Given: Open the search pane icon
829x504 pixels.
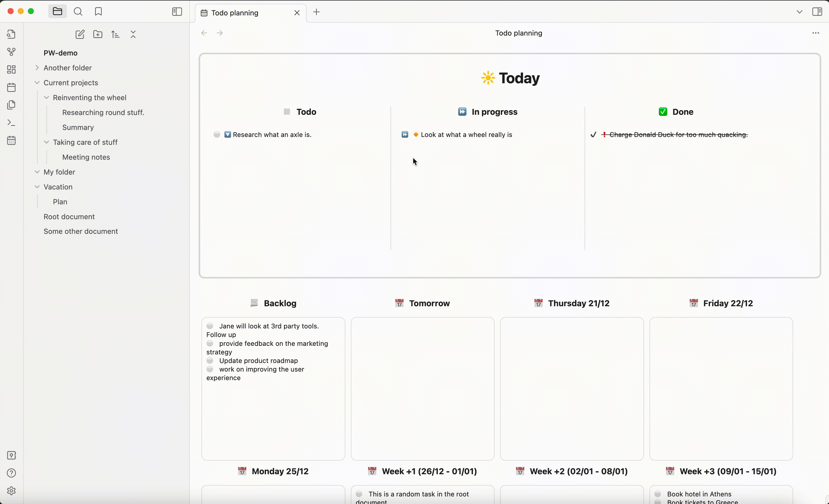Looking at the screenshot, I should point(78,12).
